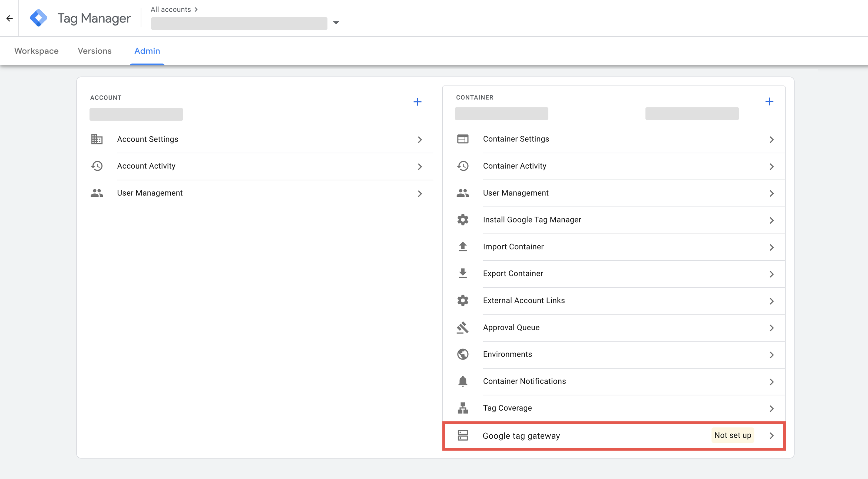Click the Tag Manager title text
The height and width of the screenshot is (479, 868).
click(94, 19)
